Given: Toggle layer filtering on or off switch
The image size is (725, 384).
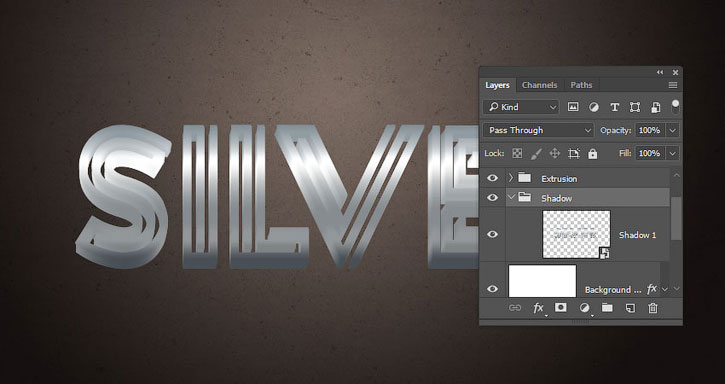Looking at the screenshot, I should coord(676,106).
